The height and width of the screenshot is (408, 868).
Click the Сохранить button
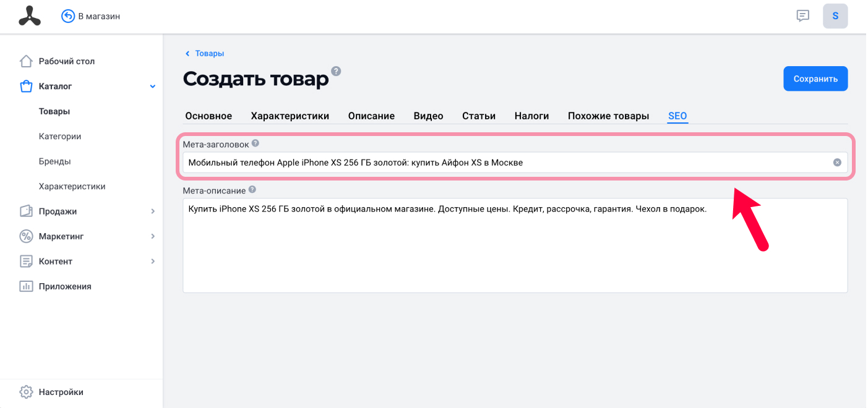815,79
